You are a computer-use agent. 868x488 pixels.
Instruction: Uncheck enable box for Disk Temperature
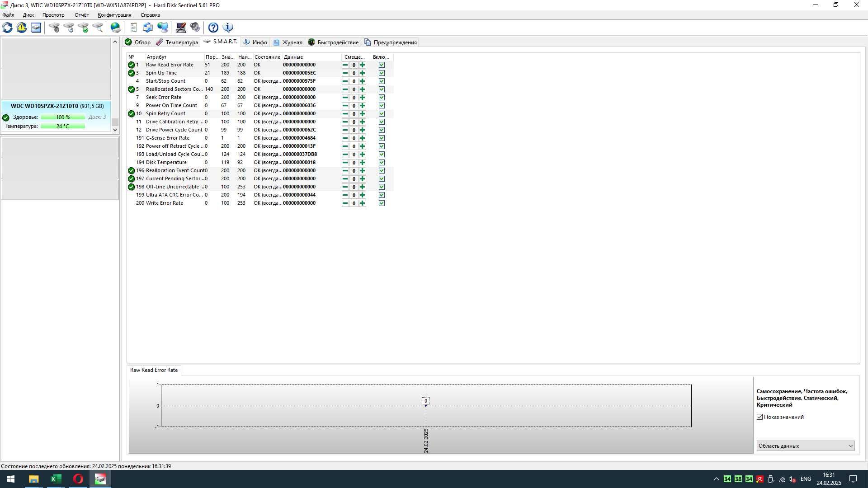coord(382,163)
